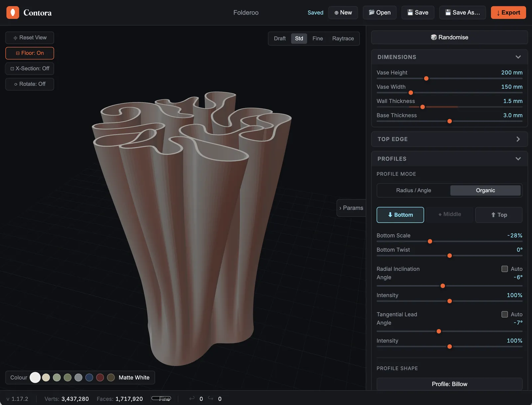The image size is (532, 405).
Task: Pick the cream colour swatch
Action: [x=46, y=377]
